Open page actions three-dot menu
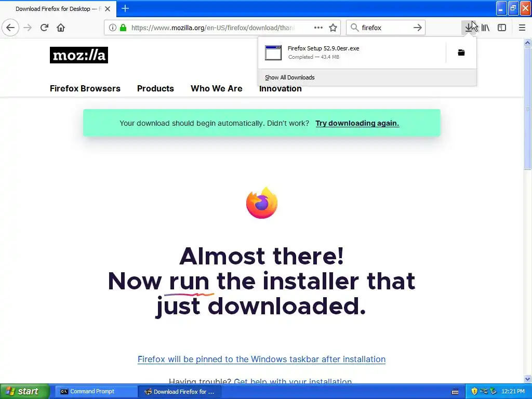Viewport: 532px width, 399px height. [318, 28]
